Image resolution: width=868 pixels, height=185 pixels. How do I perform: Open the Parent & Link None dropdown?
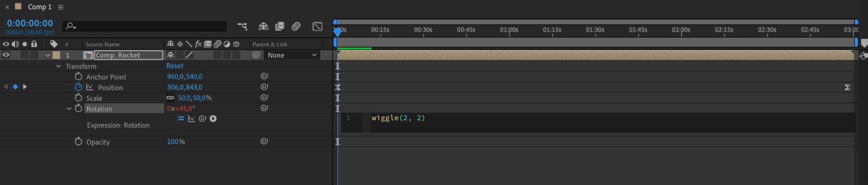point(292,55)
